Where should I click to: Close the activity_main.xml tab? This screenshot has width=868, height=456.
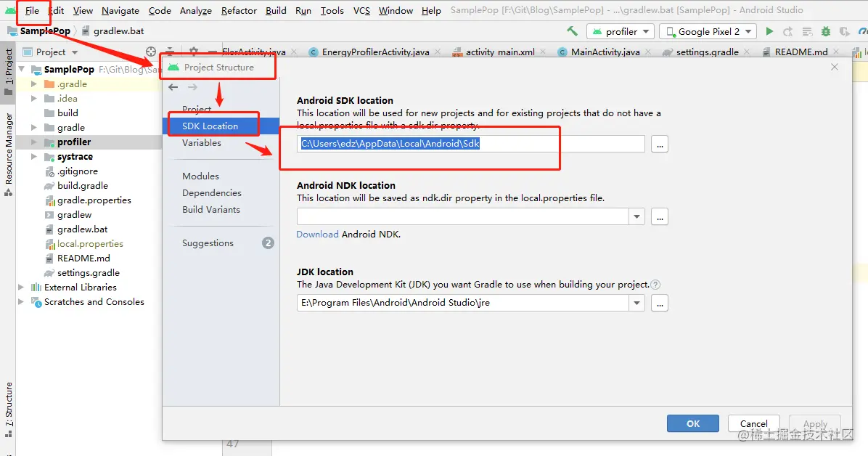543,52
